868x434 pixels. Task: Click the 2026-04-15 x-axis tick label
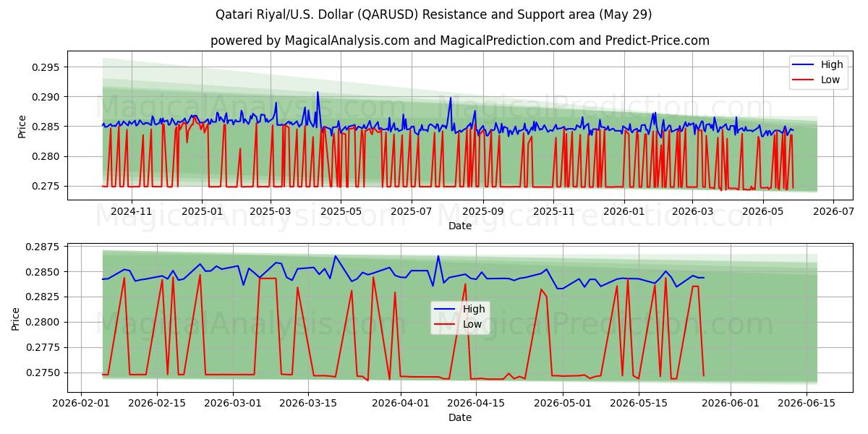pos(476,403)
